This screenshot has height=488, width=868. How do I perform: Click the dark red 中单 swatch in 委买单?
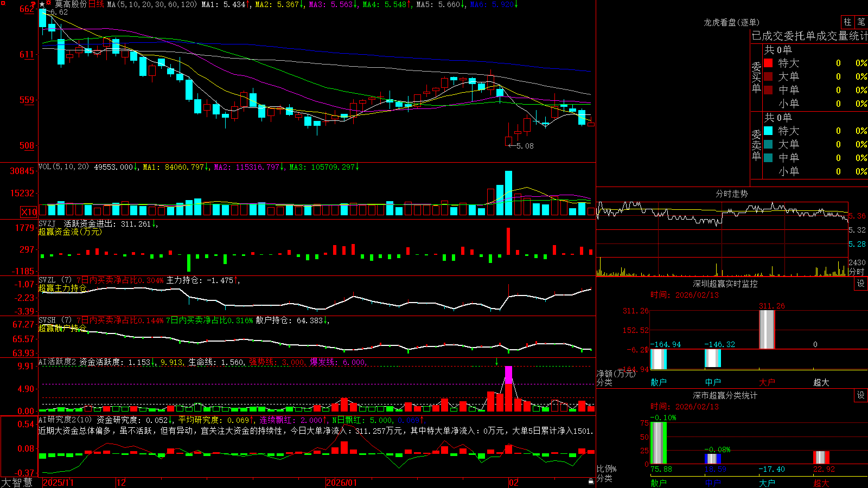(768, 90)
